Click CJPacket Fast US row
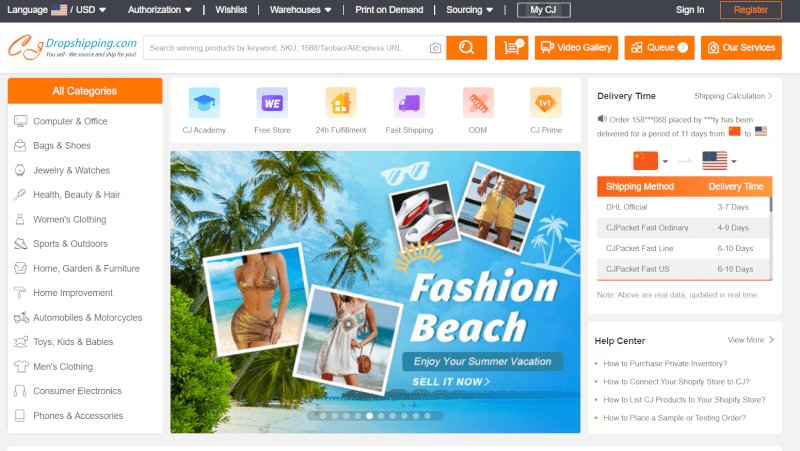Image resolution: width=800 pixels, height=451 pixels. click(x=683, y=269)
